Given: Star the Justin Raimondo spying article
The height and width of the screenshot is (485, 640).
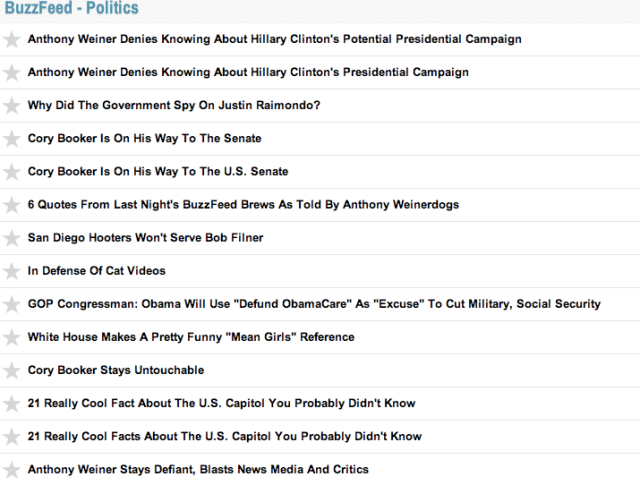Looking at the screenshot, I should pyautogui.click(x=12, y=106).
